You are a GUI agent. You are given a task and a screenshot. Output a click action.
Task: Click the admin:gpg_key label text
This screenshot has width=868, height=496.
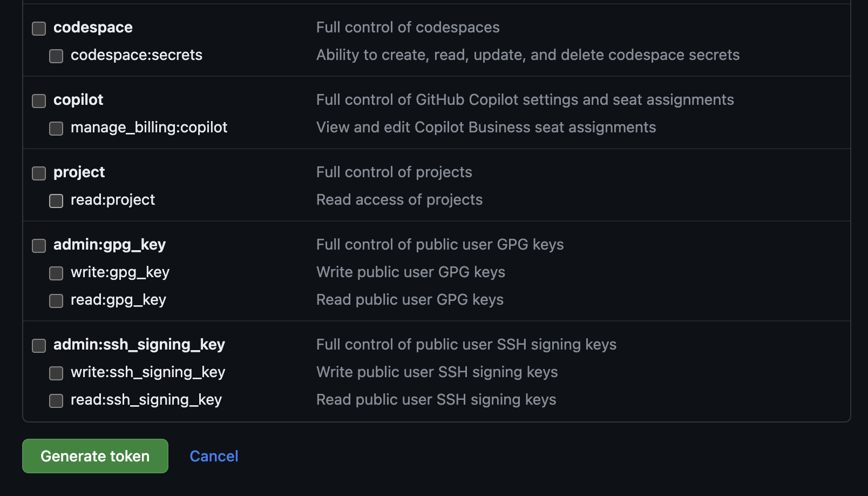click(x=110, y=244)
